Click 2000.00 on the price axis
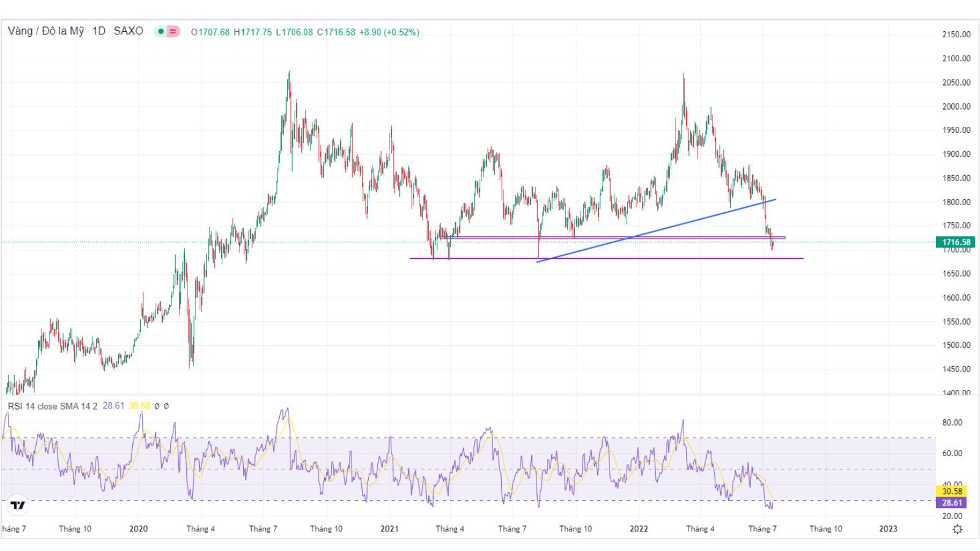This screenshot has height=551, width=980. [x=956, y=107]
